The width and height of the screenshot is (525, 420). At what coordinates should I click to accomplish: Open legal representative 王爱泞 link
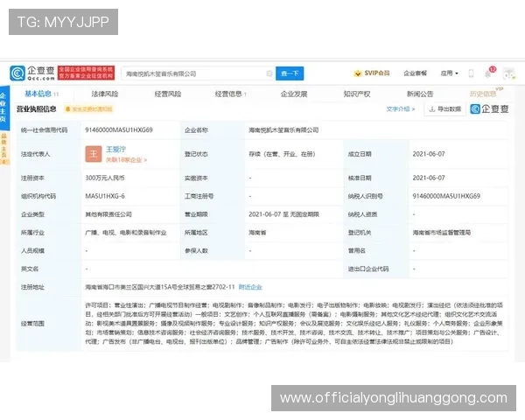click(115, 150)
